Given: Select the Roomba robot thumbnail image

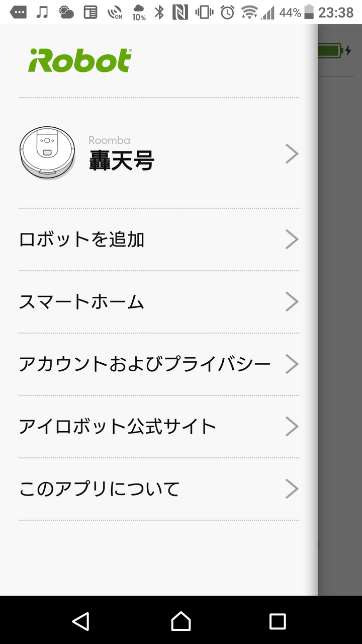Looking at the screenshot, I should pyautogui.click(x=47, y=152).
